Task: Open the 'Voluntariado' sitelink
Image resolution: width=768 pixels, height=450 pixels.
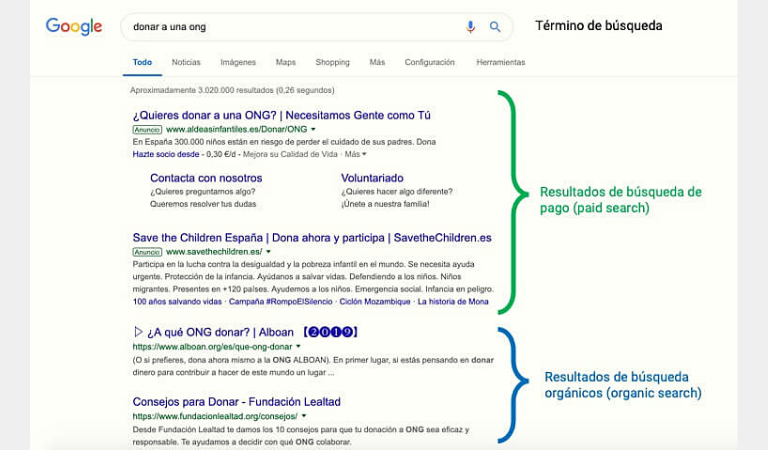Action: (x=372, y=178)
